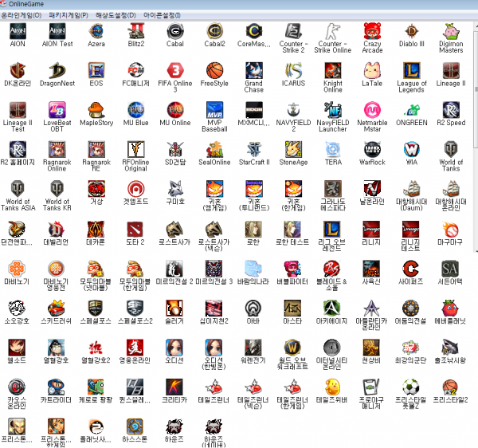Open the 던전앤파... icon

[17, 230]
